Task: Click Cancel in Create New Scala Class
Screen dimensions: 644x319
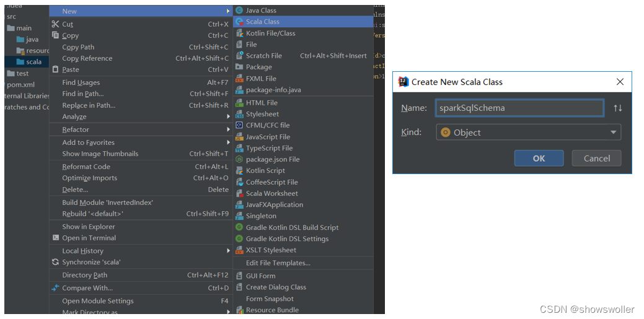Action: pyautogui.click(x=597, y=159)
